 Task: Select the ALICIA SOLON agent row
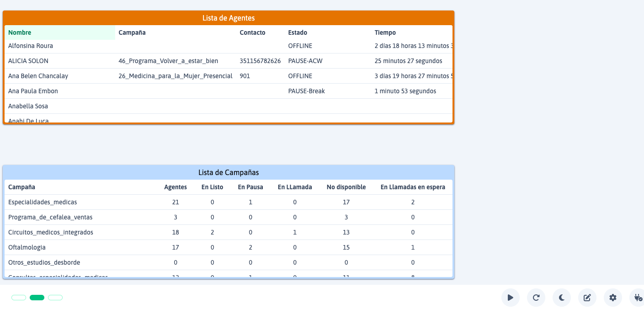pos(28,61)
